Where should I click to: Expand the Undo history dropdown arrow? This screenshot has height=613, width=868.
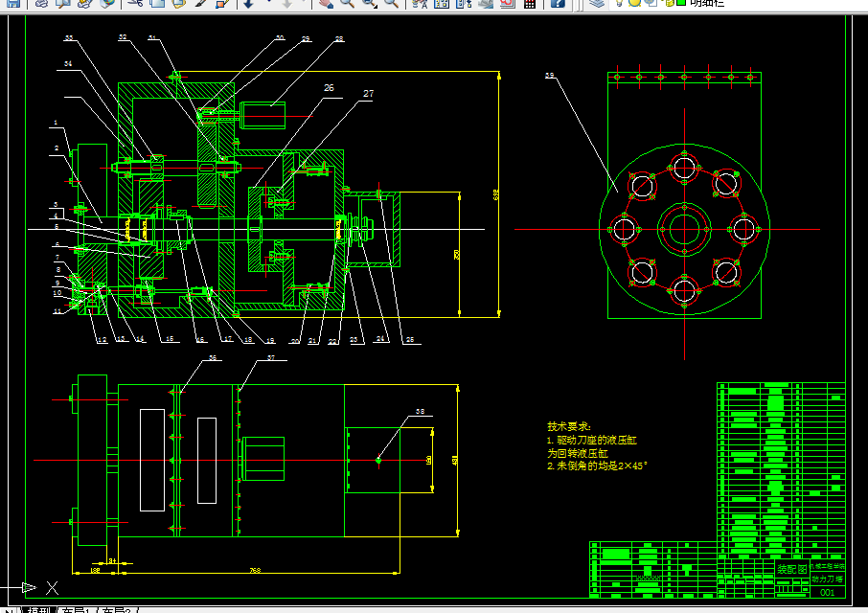(x=269, y=2)
